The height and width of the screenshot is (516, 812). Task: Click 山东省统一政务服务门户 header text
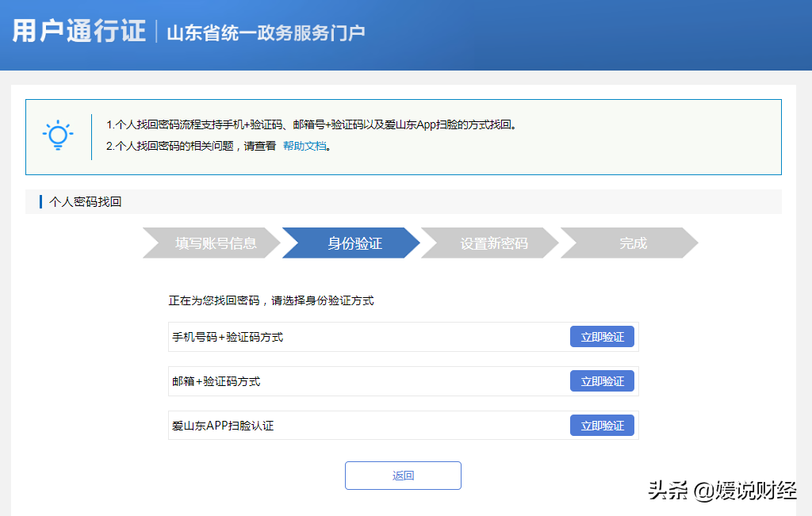pos(266,33)
